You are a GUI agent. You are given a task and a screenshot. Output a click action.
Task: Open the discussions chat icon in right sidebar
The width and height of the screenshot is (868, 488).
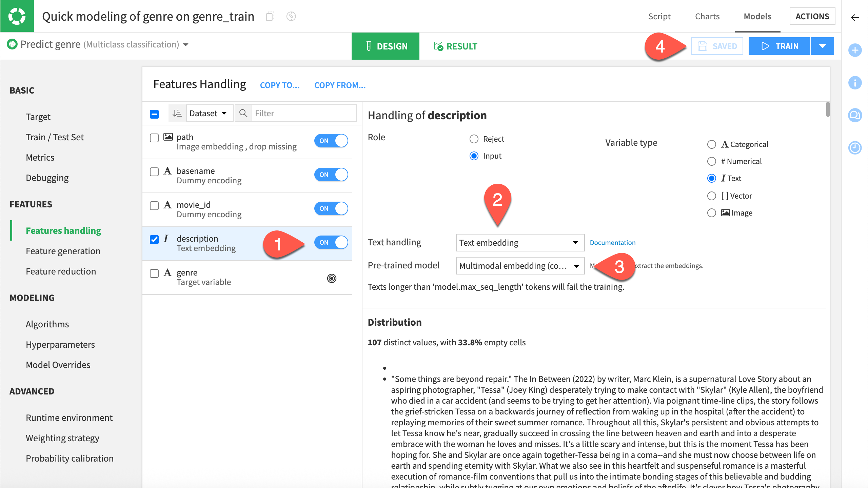855,115
